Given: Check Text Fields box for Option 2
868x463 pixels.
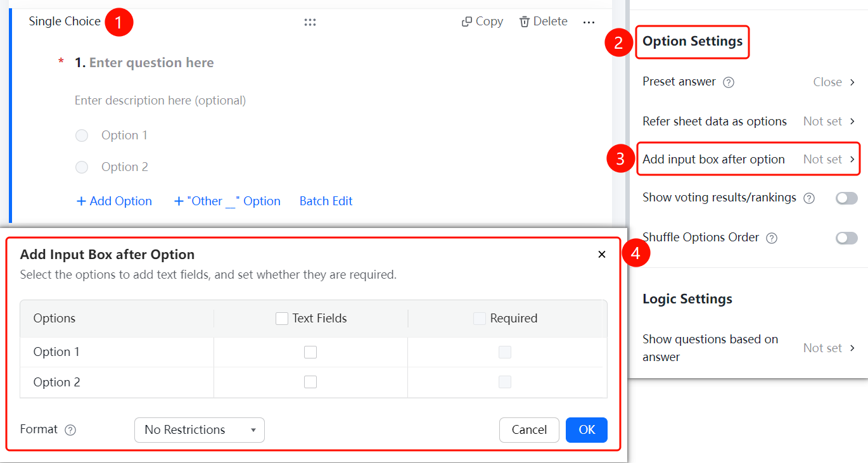Looking at the screenshot, I should coord(310,382).
